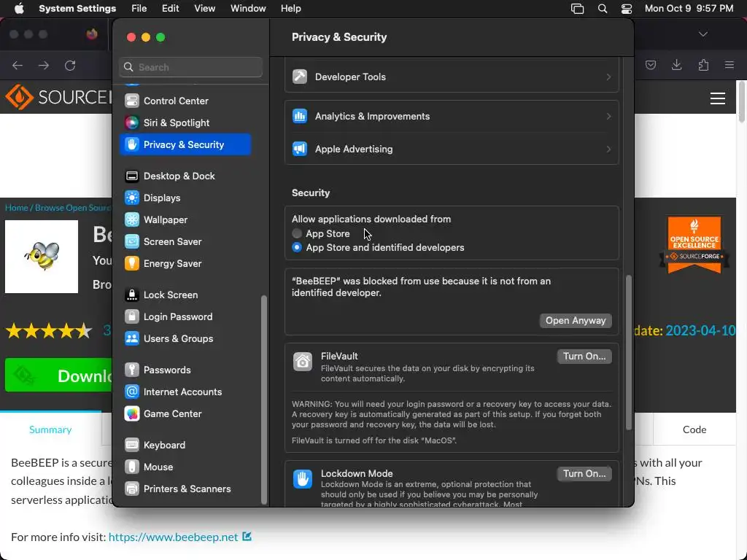Expand the Developer Tools row chevron
Image resolution: width=747 pixels, height=560 pixels.
[x=608, y=77]
